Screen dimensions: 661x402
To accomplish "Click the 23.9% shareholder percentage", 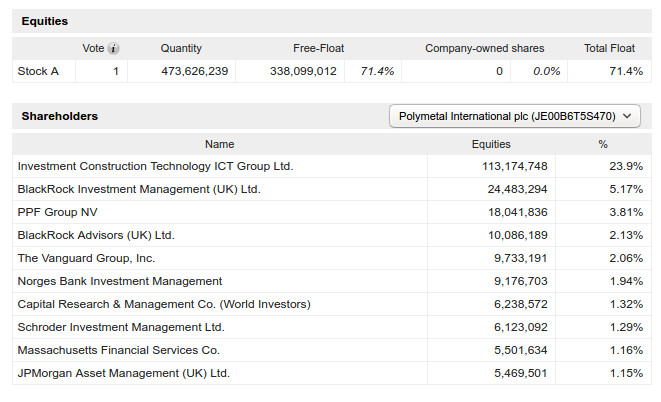I will (x=626, y=166).
